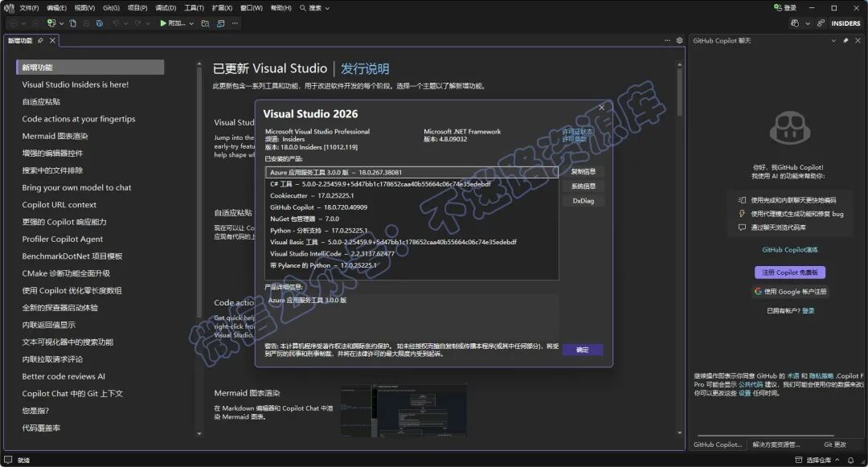
Task: Open the 调试(D) menu
Action: click(166, 8)
